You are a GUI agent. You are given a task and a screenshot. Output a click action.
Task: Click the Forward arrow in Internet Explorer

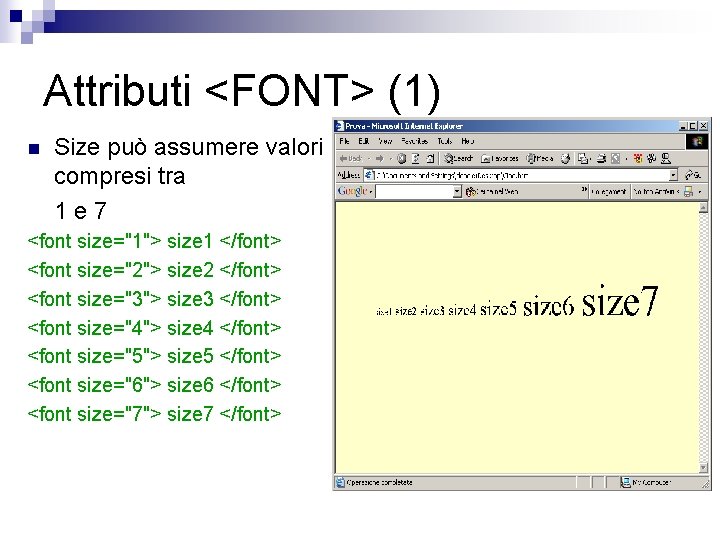click(379, 158)
